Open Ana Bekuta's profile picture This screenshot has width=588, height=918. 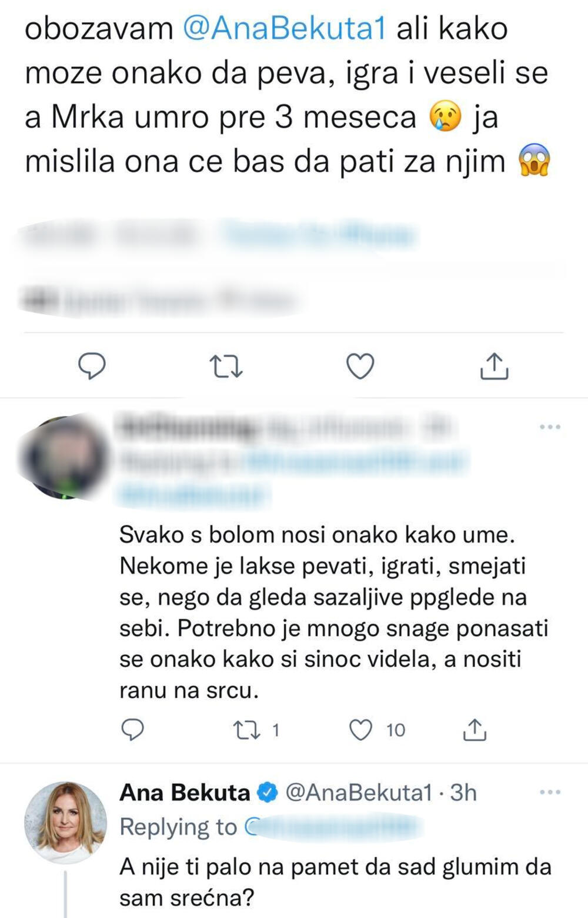(x=65, y=823)
